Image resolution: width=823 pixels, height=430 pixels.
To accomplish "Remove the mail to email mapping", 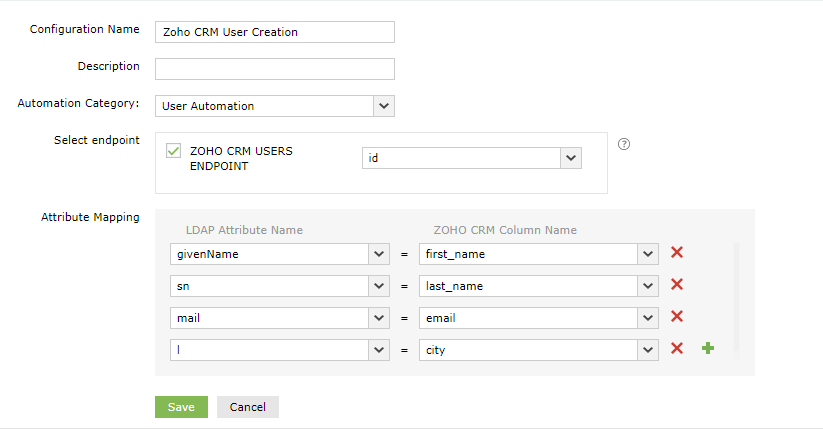I will click(x=677, y=317).
